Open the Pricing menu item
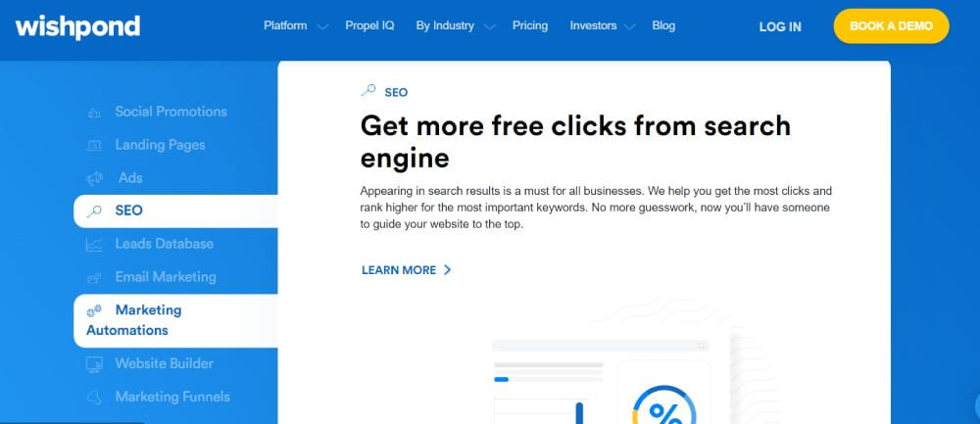 pos(530,25)
